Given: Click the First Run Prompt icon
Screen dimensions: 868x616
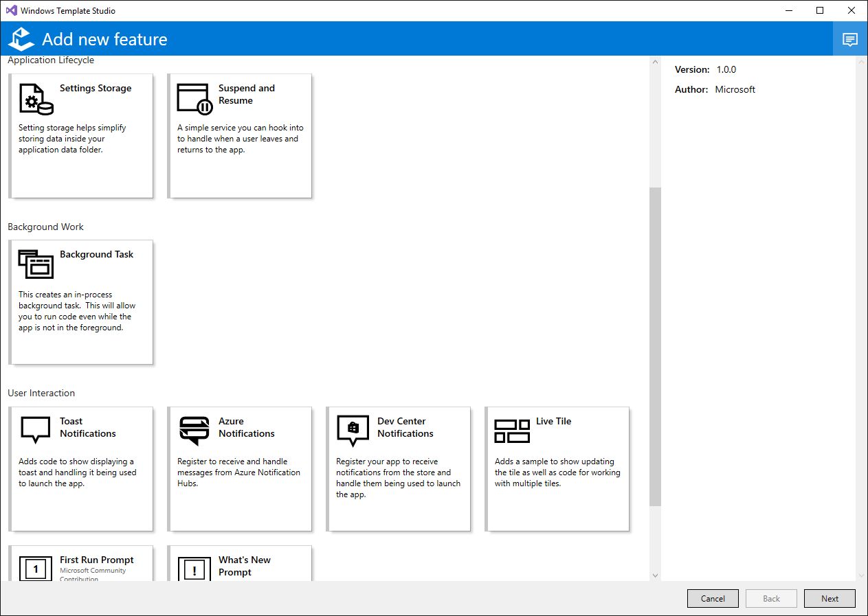Looking at the screenshot, I should click(36, 569).
